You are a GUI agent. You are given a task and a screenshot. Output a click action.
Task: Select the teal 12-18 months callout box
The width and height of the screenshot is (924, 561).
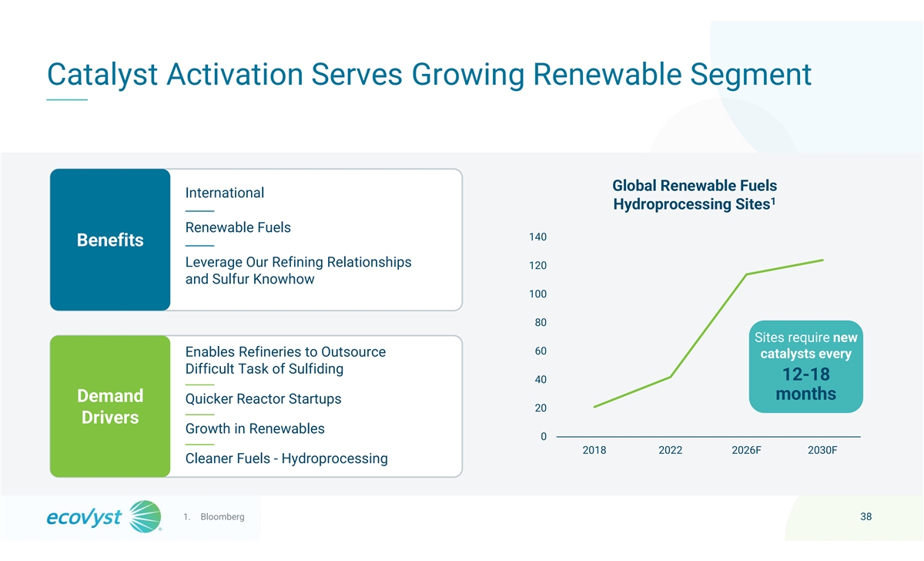click(805, 366)
